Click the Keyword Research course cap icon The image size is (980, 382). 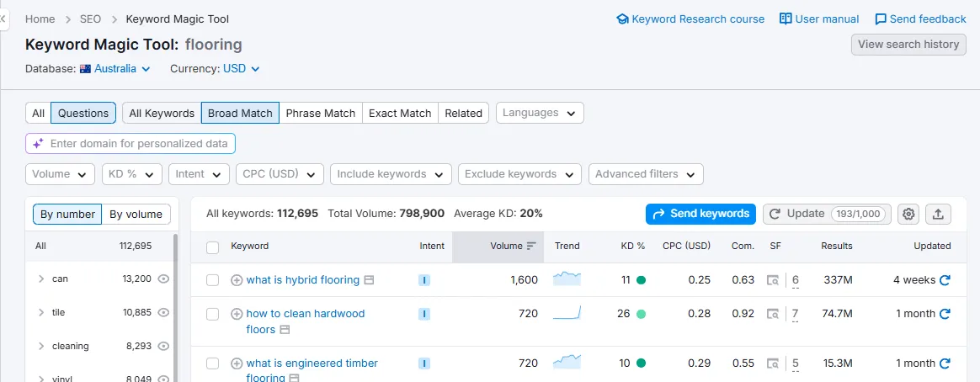(622, 19)
